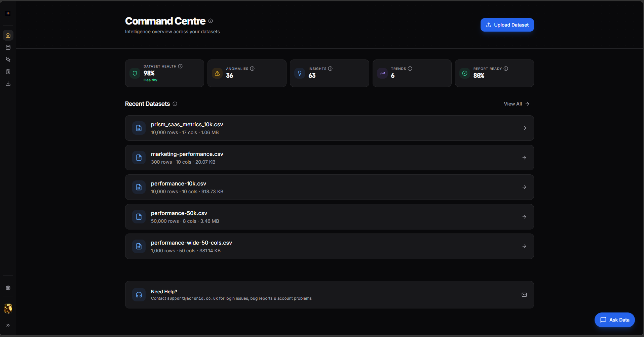Open the database icon in the sidebar
This screenshot has width=644, height=337.
[x=8, y=47]
